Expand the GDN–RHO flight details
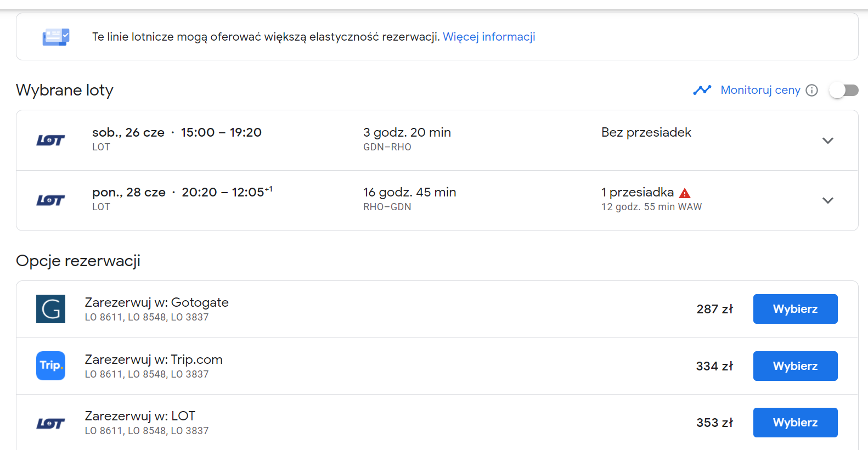Viewport: 868px width, 450px height. tap(828, 140)
